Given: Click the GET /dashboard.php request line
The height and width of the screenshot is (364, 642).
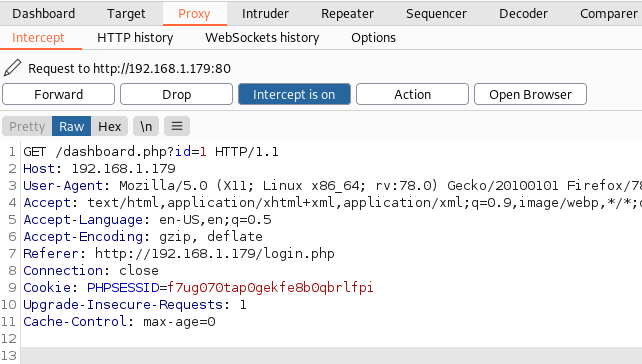Looking at the screenshot, I should click(151, 152).
